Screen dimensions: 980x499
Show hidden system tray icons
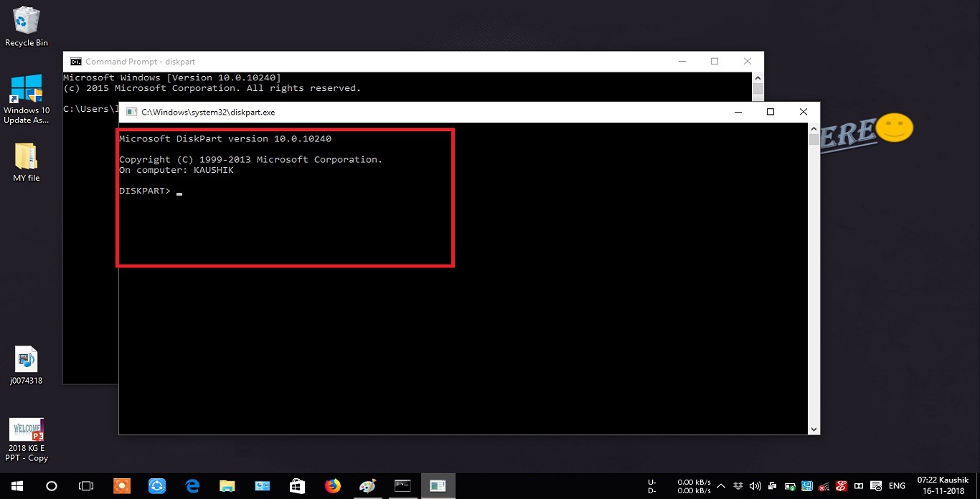pos(721,486)
